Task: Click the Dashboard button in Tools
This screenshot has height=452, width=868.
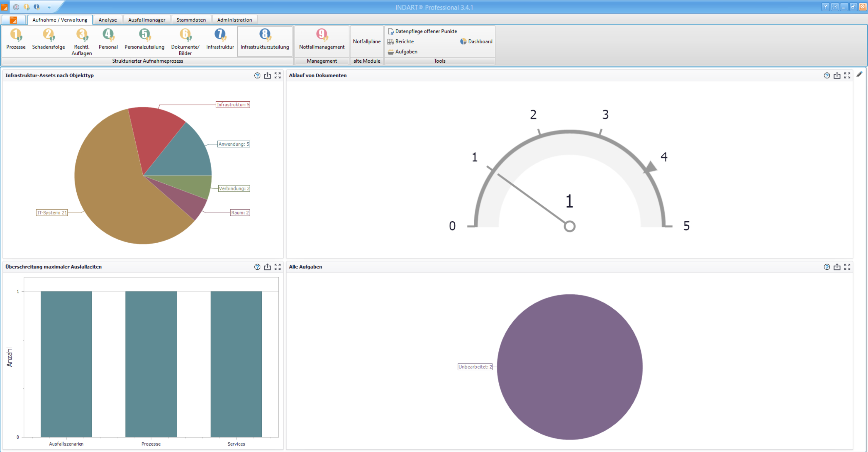Action: (x=476, y=41)
